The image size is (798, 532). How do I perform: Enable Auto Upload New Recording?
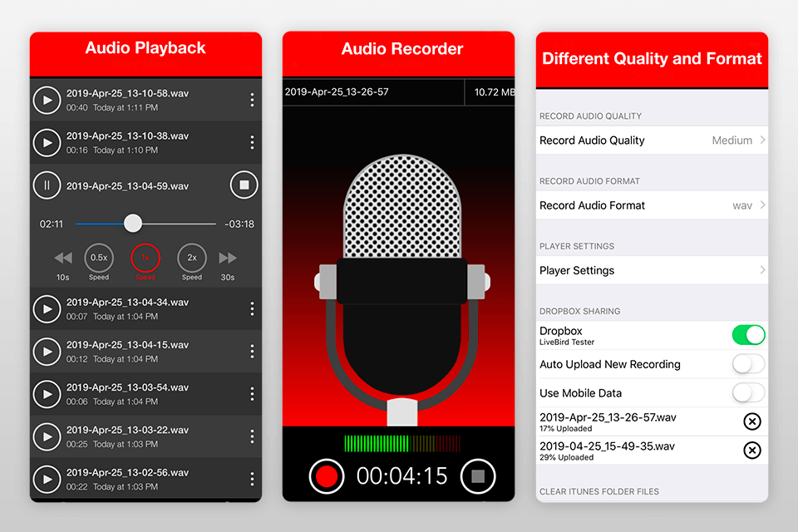click(x=747, y=363)
